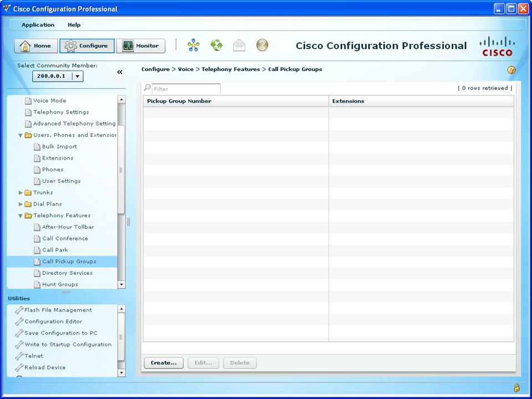Click the Utilities panel heading
532x399 pixels.
click(x=19, y=299)
